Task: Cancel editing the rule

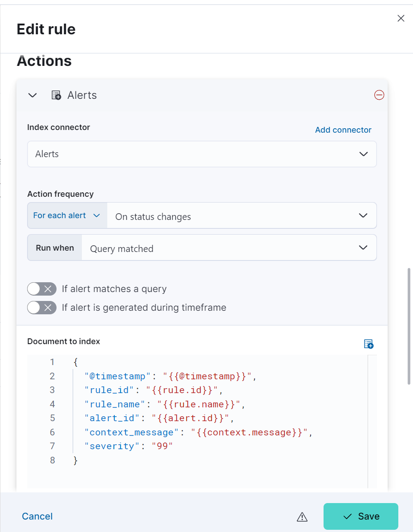Action: (37, 516)
